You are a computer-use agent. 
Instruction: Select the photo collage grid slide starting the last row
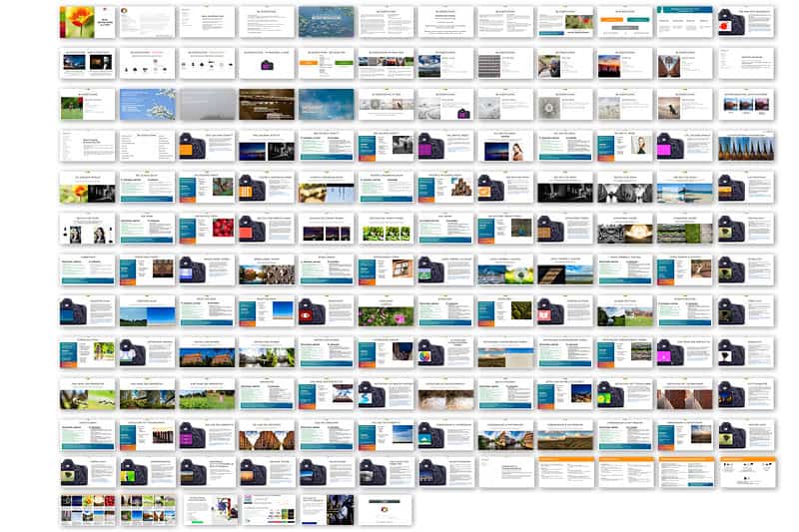(87, 509)
